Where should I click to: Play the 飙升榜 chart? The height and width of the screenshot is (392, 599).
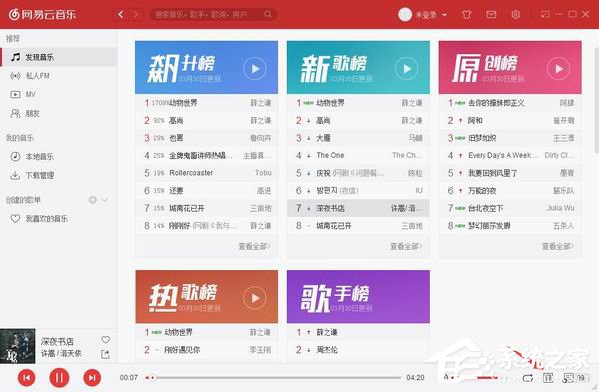coord(254,69)
